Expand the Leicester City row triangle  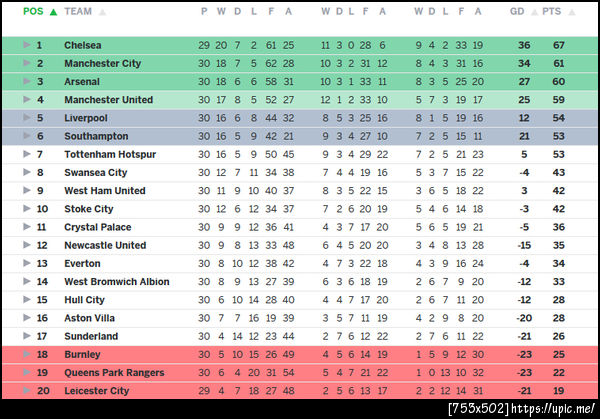click(26, 391)
